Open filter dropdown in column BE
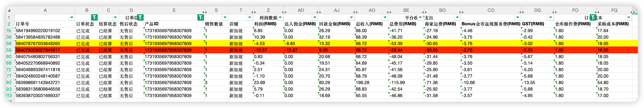Image resolution: width=644 pixels, height=108 pixels. coord(421,17)
